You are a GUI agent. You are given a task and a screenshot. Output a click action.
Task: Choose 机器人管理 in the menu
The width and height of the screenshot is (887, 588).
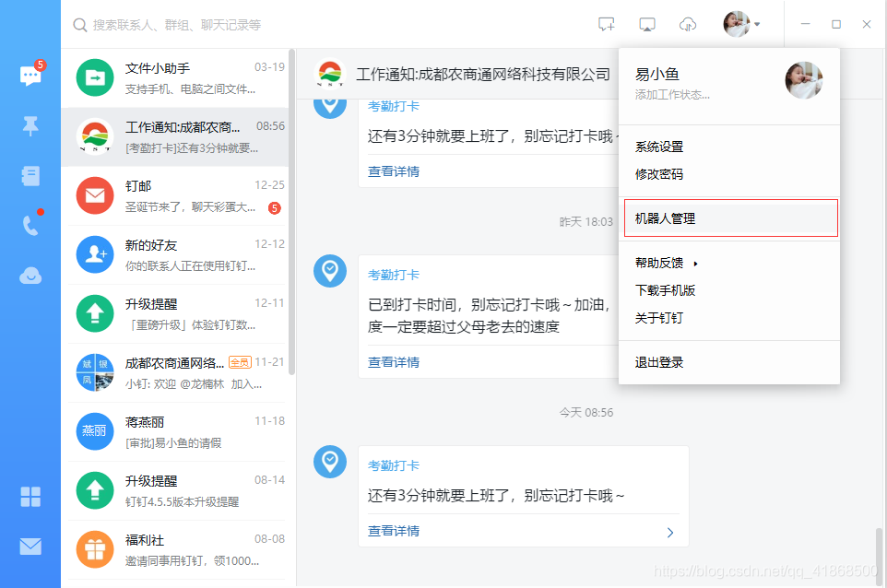[730, 218]
